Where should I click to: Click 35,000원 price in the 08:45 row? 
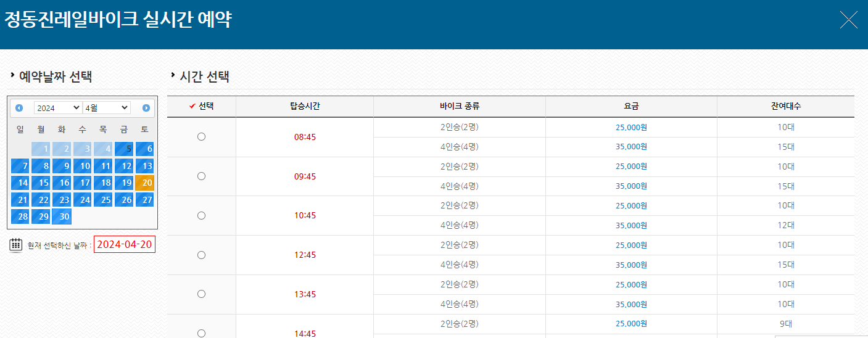pyautogui.click(x=631, y=147)
